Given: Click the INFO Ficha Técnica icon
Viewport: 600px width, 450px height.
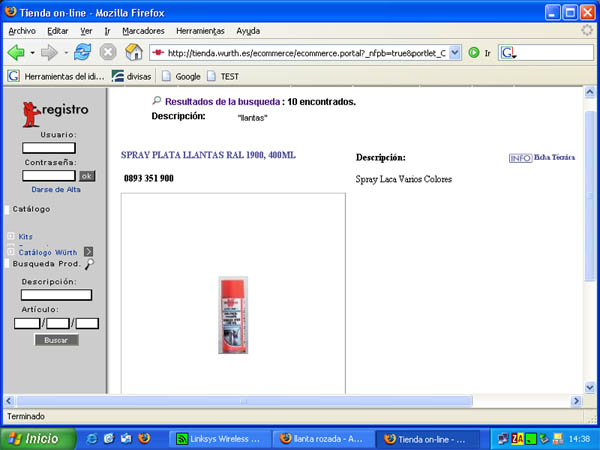Looking at the screenshot, I should pos(520,158).
